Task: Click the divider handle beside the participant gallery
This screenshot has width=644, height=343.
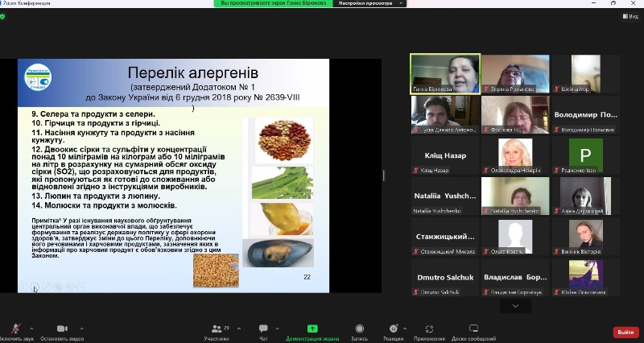Action: 384,176
